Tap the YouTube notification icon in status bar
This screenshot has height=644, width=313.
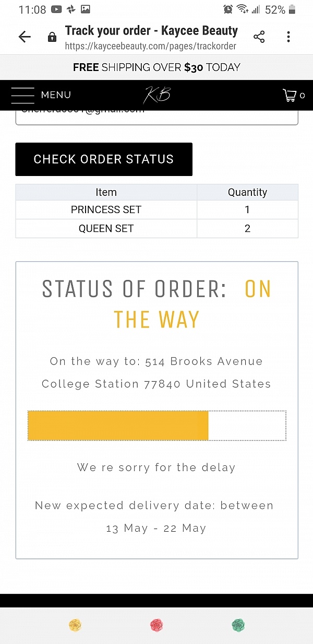click(56, 9)
